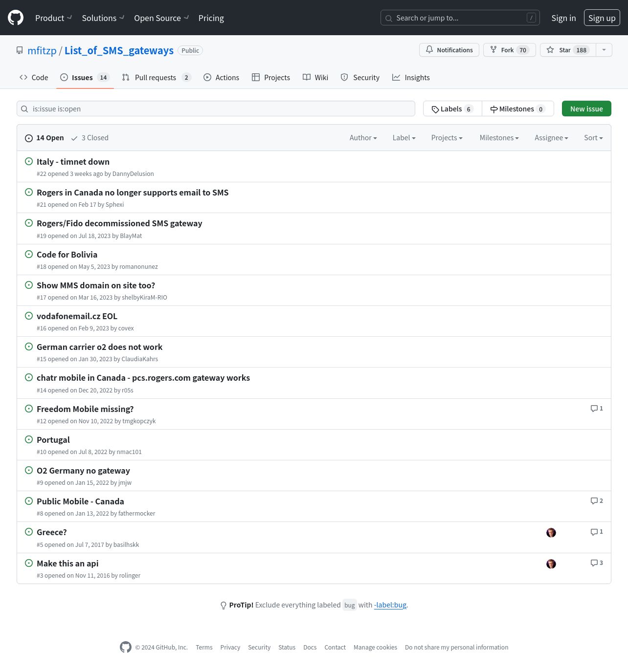
Task: Click open-issue icon beside Portugal
Action: [x=29, y=439]
